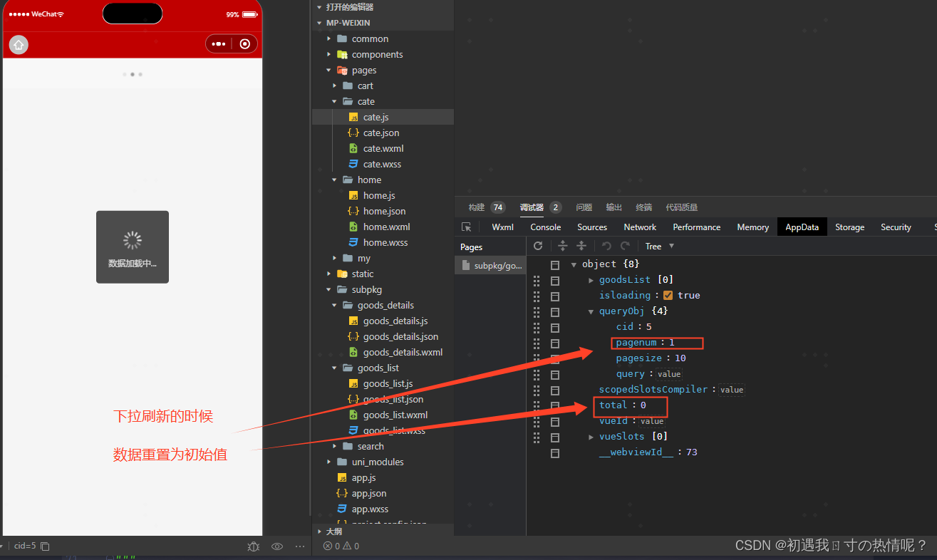Open the 代码质量 code quality tab

click(682, 207)
